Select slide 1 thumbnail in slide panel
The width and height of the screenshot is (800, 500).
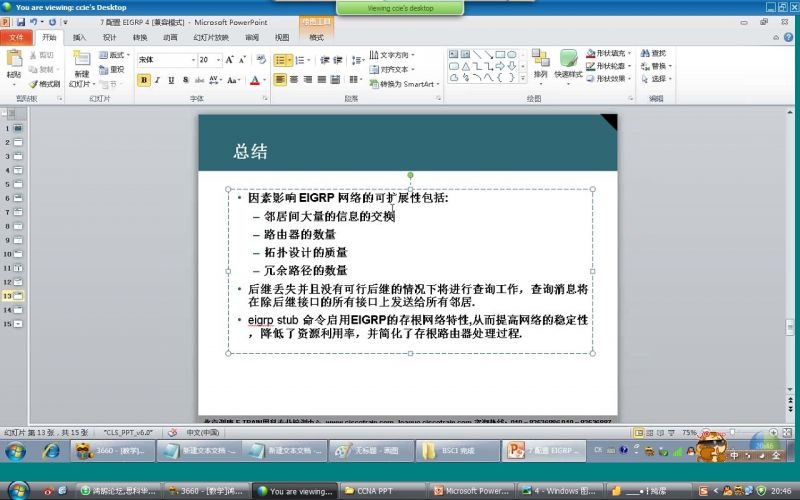click(18, 128)
